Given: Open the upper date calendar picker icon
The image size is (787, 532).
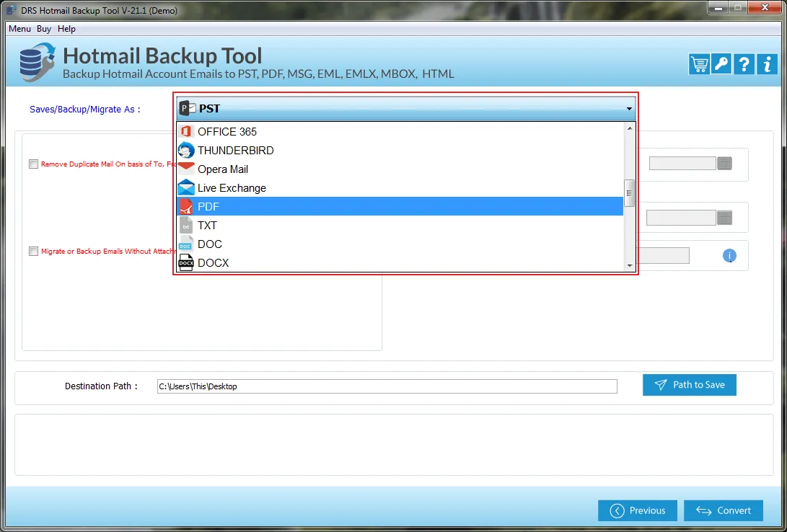Looking at the screenshot, I should coord(724,163).
